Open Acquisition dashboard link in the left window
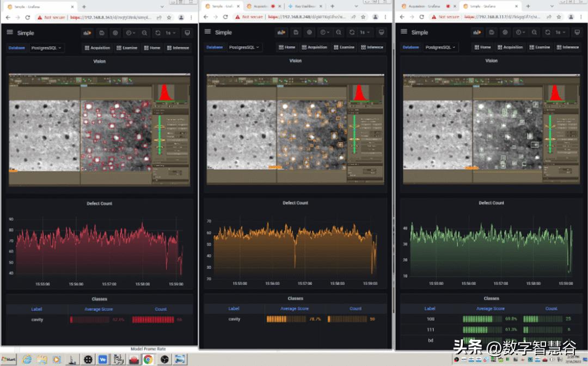Viewport: 588px width, 366px height. coord(97,48)
